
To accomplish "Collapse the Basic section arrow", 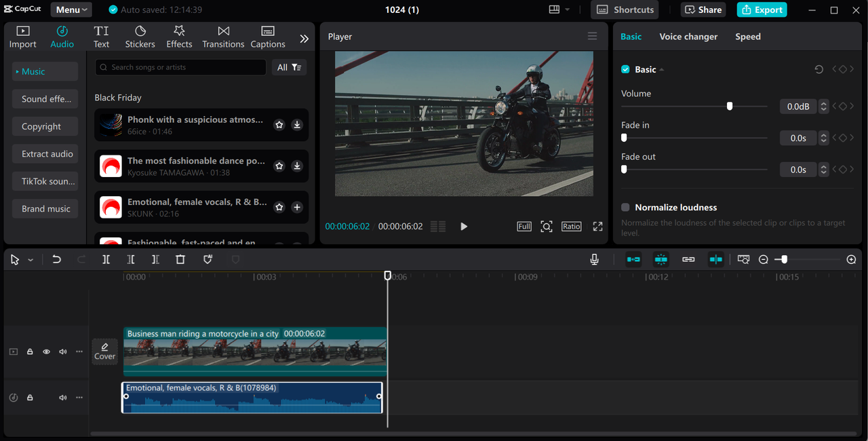I will click(662, 70).
